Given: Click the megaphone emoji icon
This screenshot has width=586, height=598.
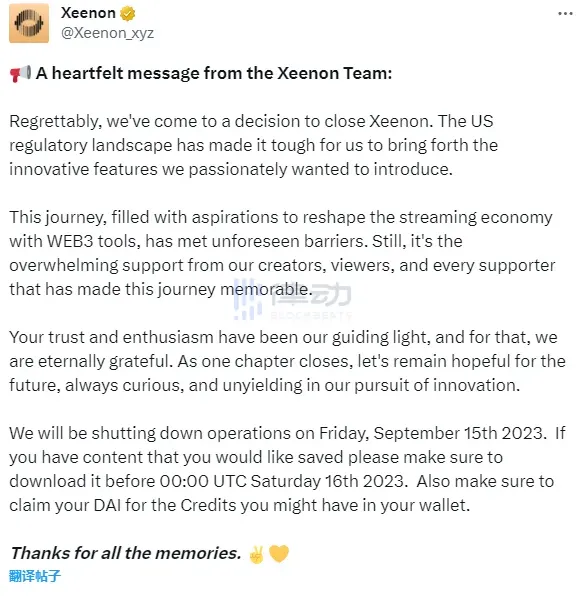Looking at the screenshot, I should tap(20, 73).
